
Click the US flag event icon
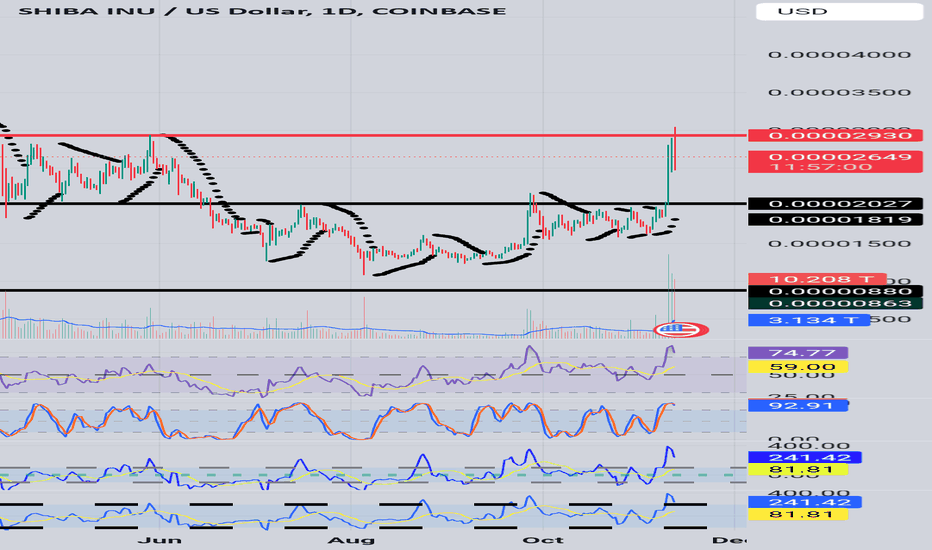click(x=681, y=329)
